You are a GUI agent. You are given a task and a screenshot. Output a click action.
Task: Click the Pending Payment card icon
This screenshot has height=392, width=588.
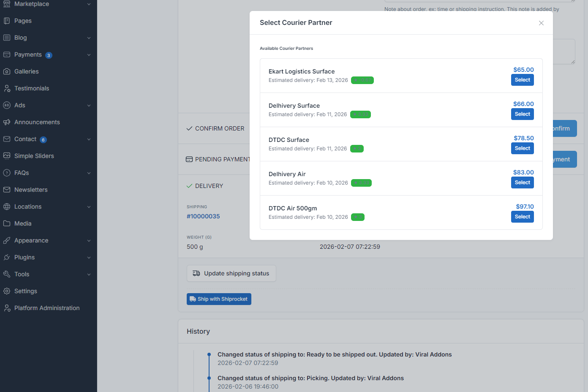click(x=189, y=159)
